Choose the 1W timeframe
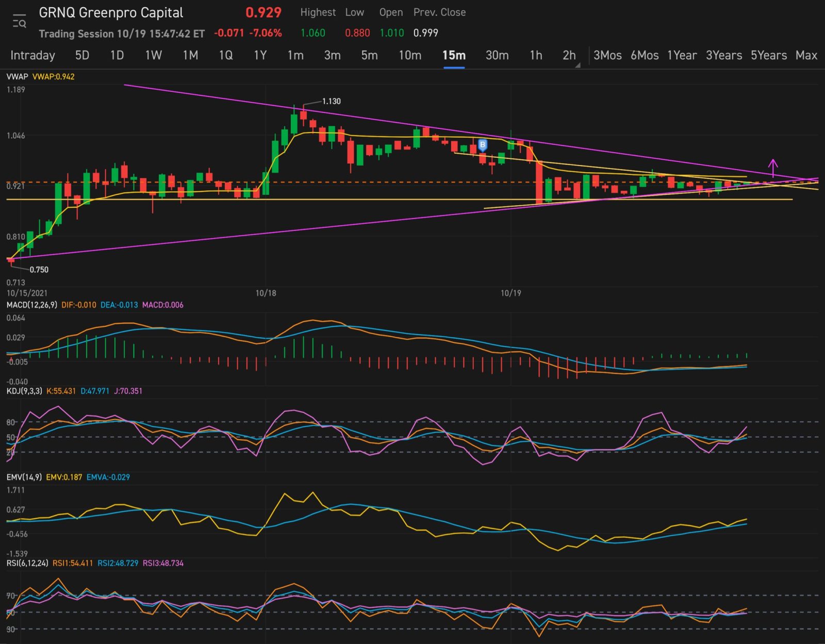 pos(153,55)
